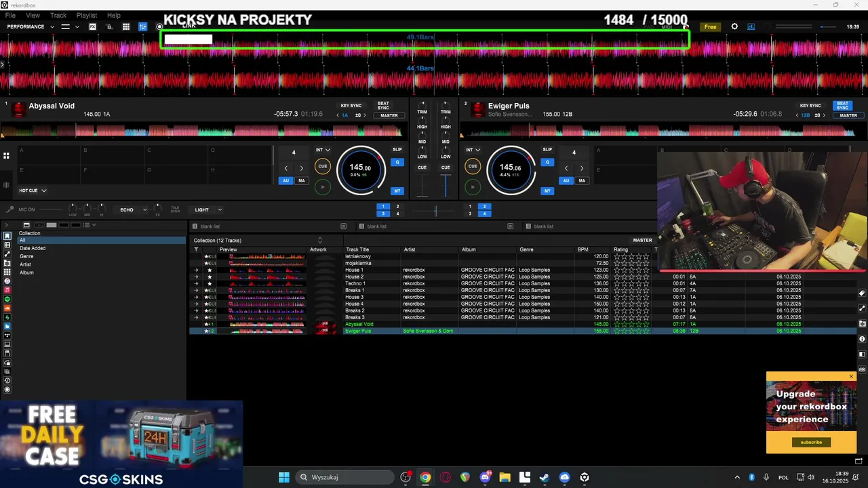Switch deck 1 loop to MA manual

pyautogui.click(x=302, y=180)
